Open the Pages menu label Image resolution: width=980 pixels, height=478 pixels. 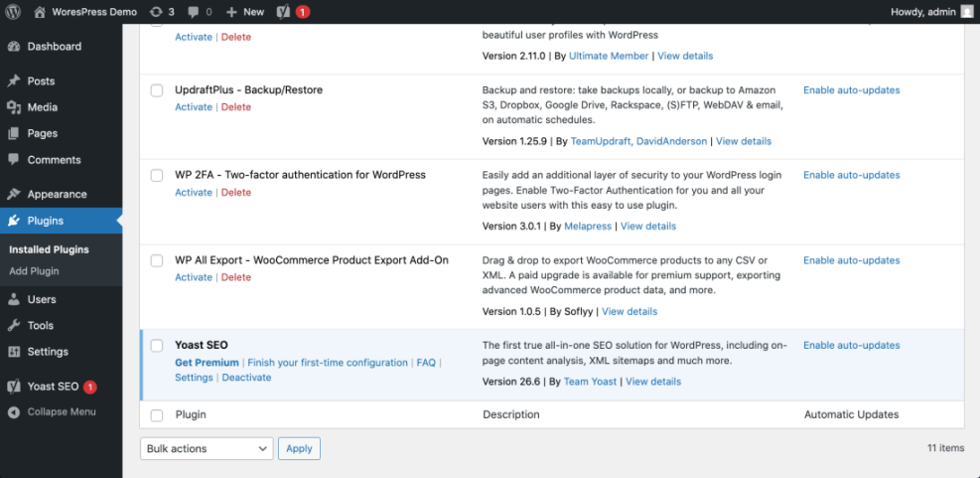(x=43, y=134)
